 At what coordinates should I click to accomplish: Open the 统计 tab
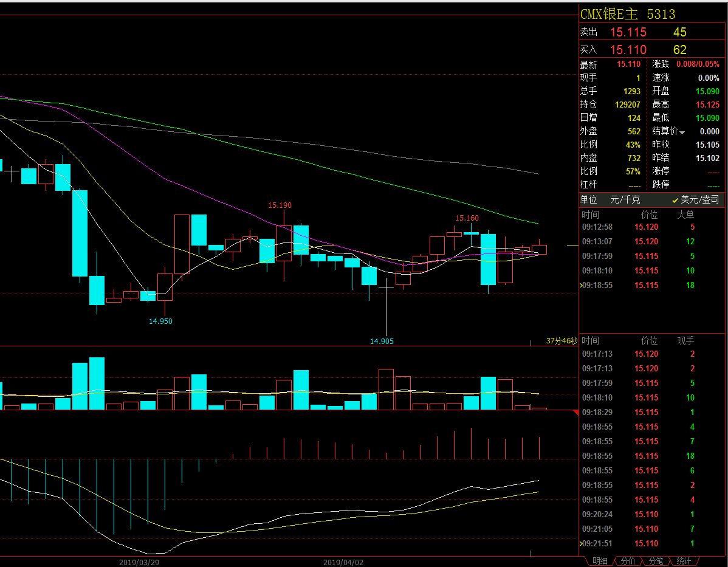684,561
